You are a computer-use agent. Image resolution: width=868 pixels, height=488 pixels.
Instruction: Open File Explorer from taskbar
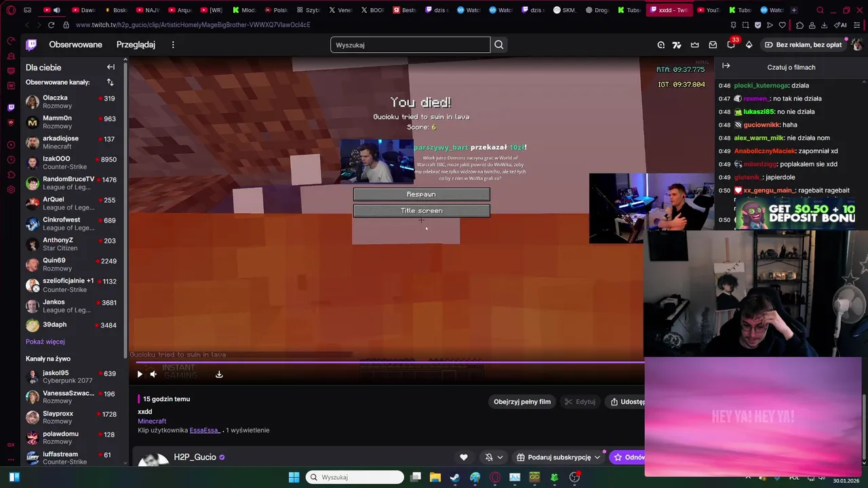coord(435,477)
